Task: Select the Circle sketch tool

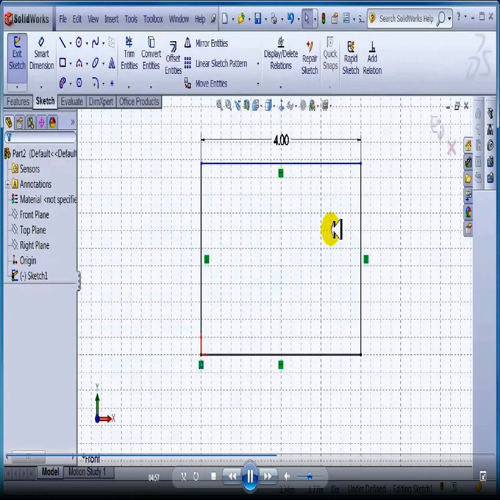Action: (x=79, y=43)
